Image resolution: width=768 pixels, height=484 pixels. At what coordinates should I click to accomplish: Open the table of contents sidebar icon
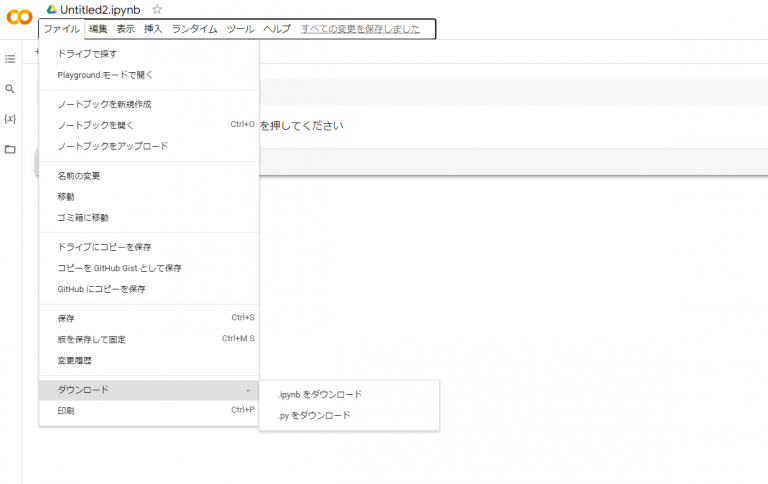[x=10, y=59]
